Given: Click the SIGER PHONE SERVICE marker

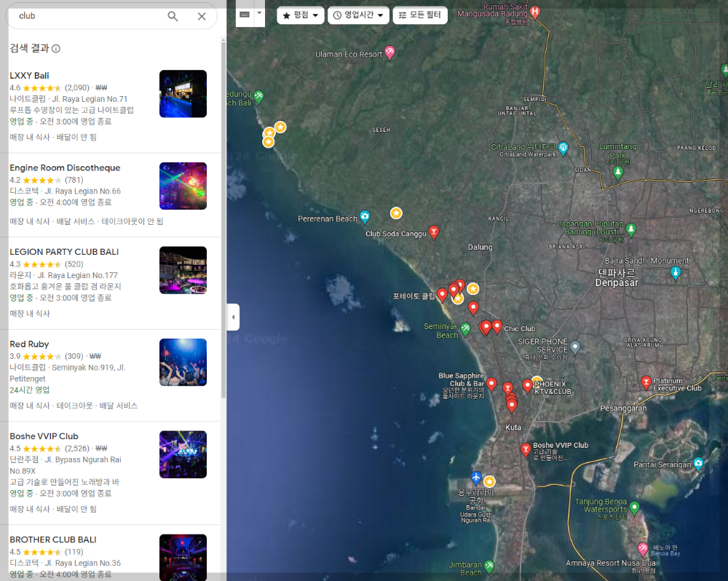Looking at the screenshot, I should click(x=575, y=347).
